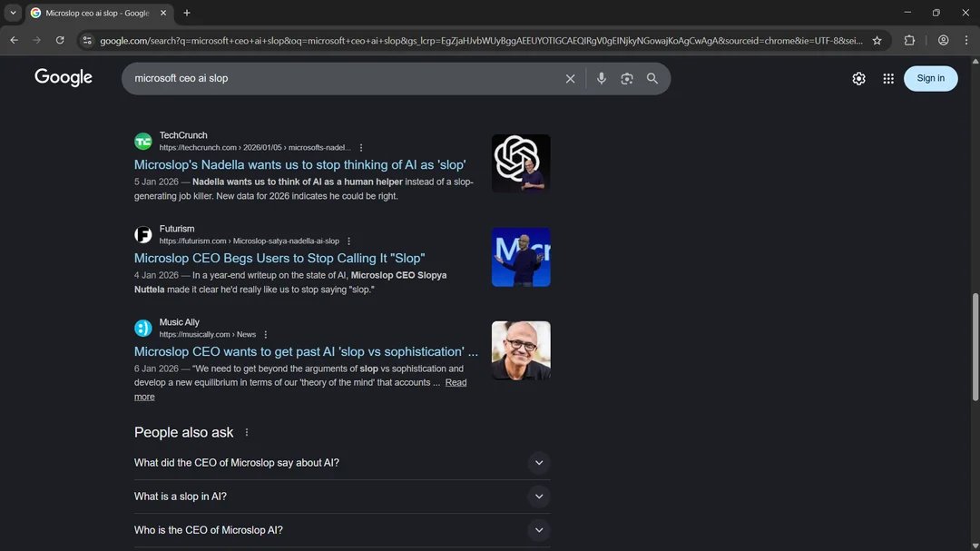Click the page vertical scrollbar thumb
980x551 pixels.
click(975, 347)
